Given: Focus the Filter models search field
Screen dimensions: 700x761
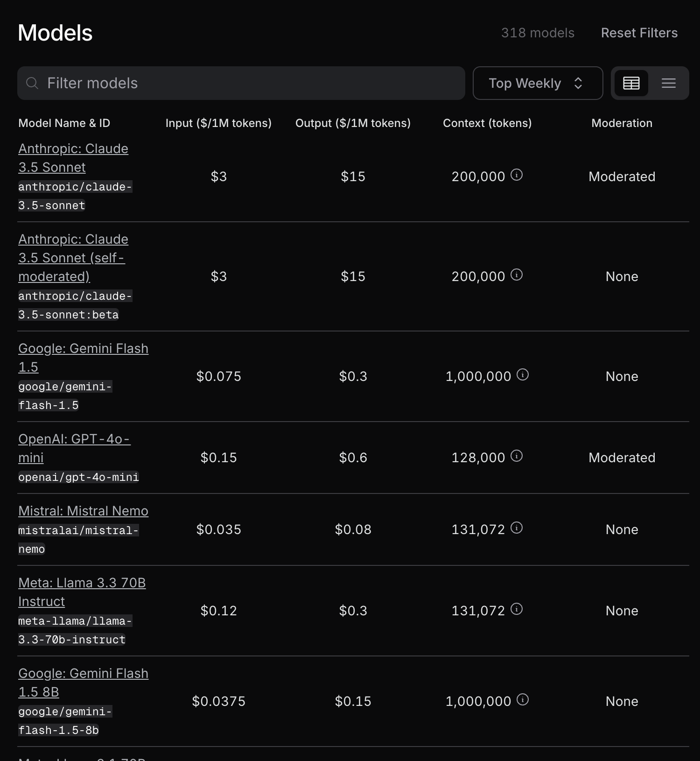Looking at the screenshot, I should pyautogui.click(x=241, y=83).
